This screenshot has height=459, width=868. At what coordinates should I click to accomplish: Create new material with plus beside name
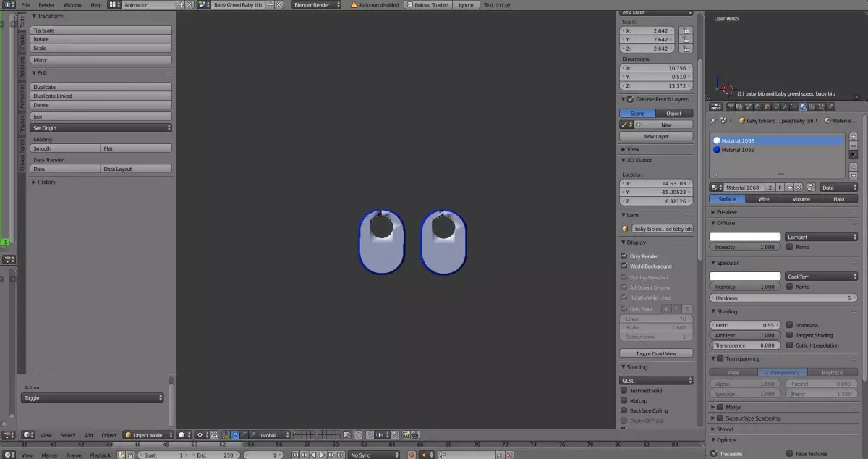click(x=790, y=188)
